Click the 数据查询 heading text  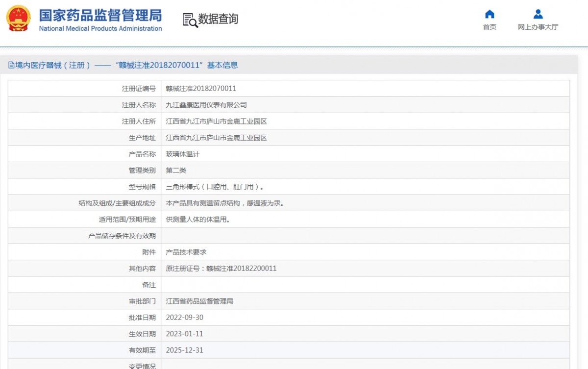pos(218,19)
